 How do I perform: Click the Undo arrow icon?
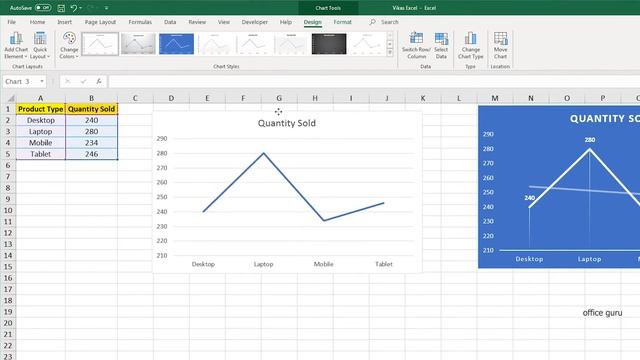[x=73, y=8]
